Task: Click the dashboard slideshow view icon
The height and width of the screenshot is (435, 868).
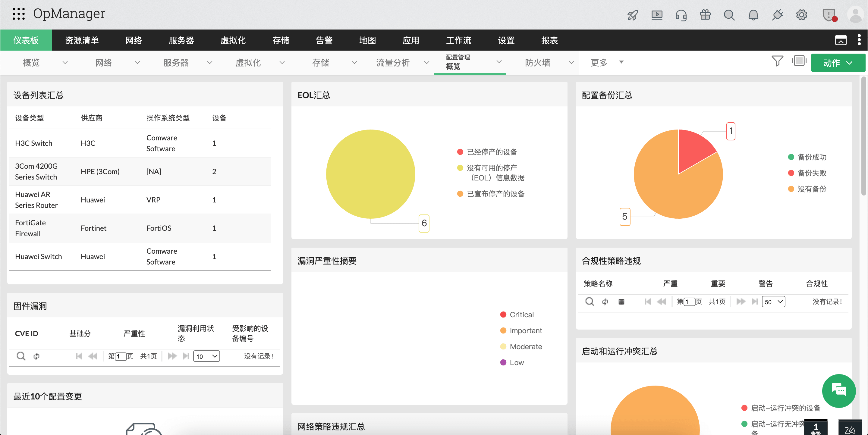Action: point(799,61)
